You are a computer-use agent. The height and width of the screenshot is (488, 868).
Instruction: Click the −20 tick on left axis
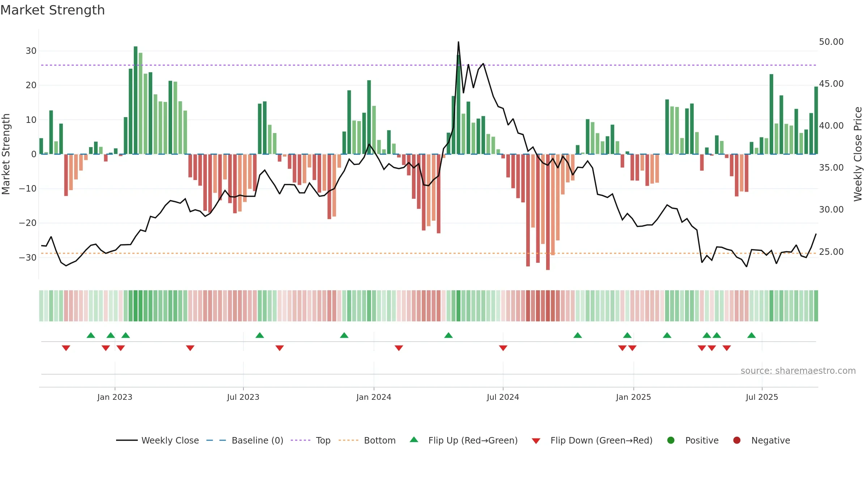tap(28, 223)
